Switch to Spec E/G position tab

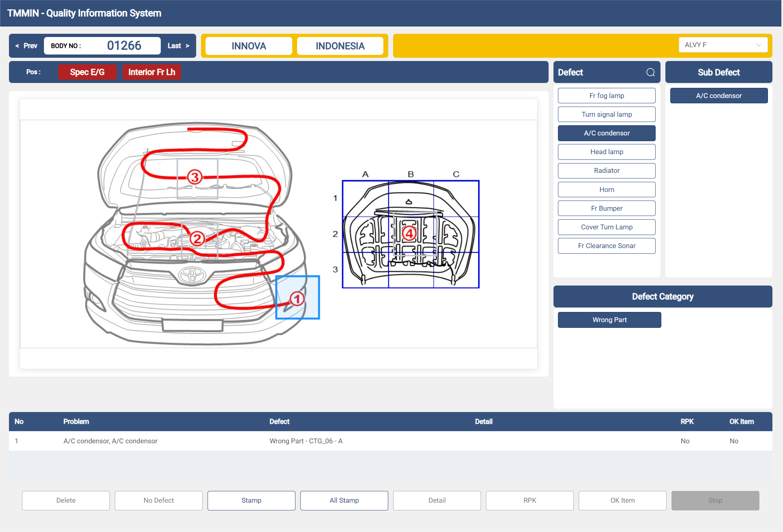(x=87, y=72)
